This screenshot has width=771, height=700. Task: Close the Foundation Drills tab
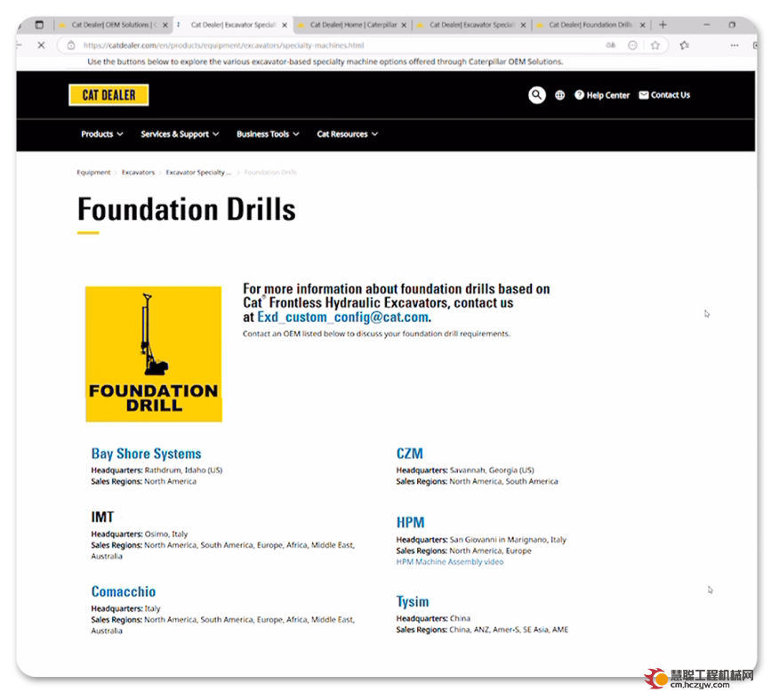click(x=642, y=25)
